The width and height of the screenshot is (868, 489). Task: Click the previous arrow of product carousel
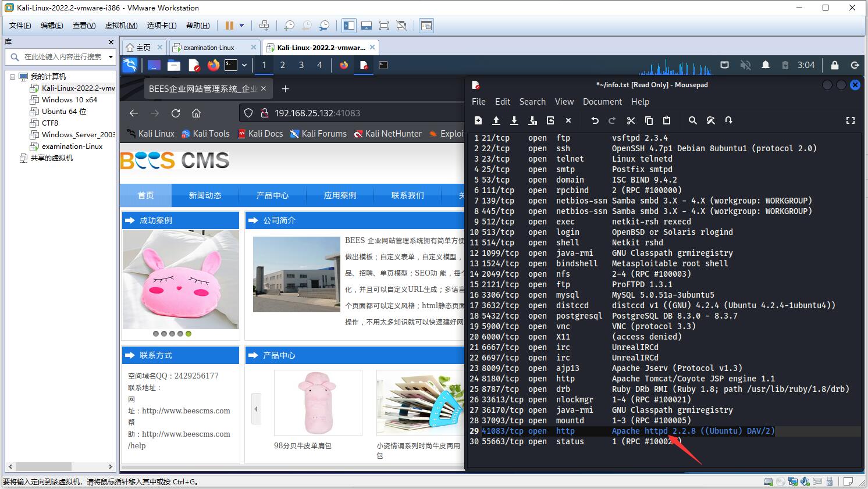tap(255, 409)
